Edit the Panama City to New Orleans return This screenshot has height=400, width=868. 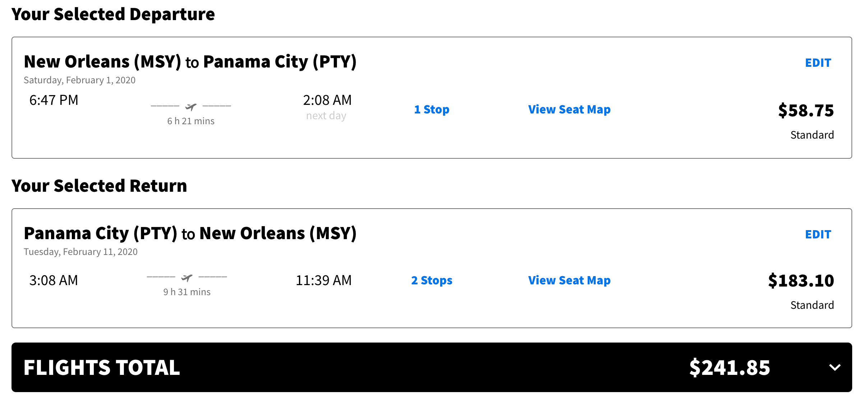pyautogui.click(x=818, y=234)
